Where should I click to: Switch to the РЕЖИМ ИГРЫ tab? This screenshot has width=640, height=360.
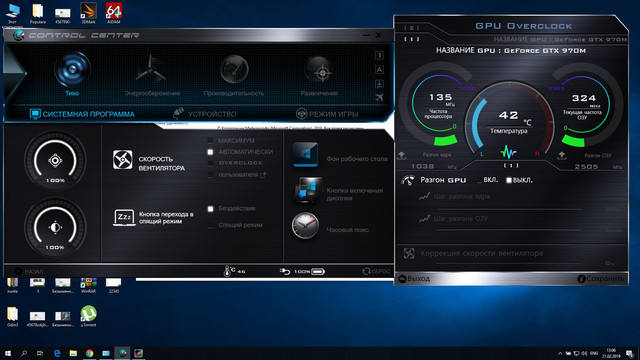(327, 114)
